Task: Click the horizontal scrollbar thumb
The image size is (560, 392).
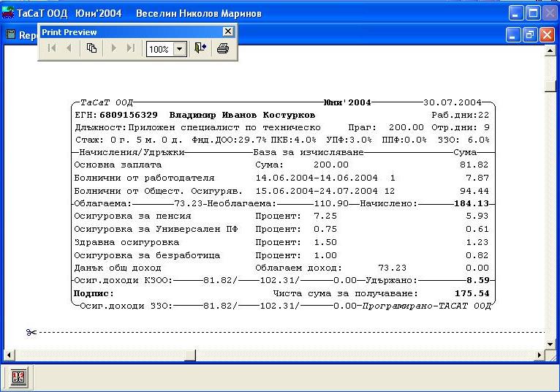Action: 190,355
